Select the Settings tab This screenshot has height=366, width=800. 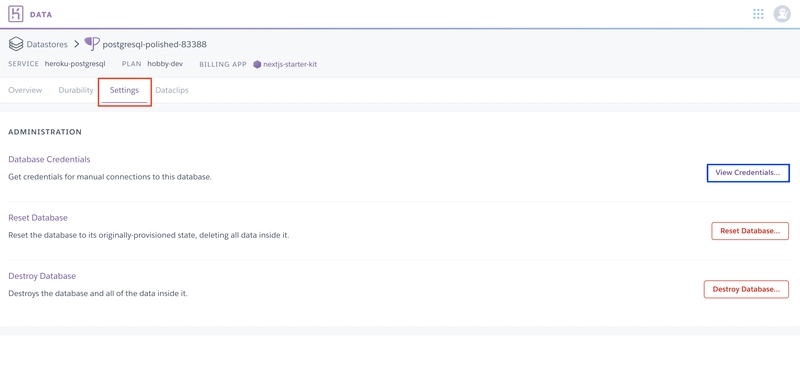click(124, 91)
